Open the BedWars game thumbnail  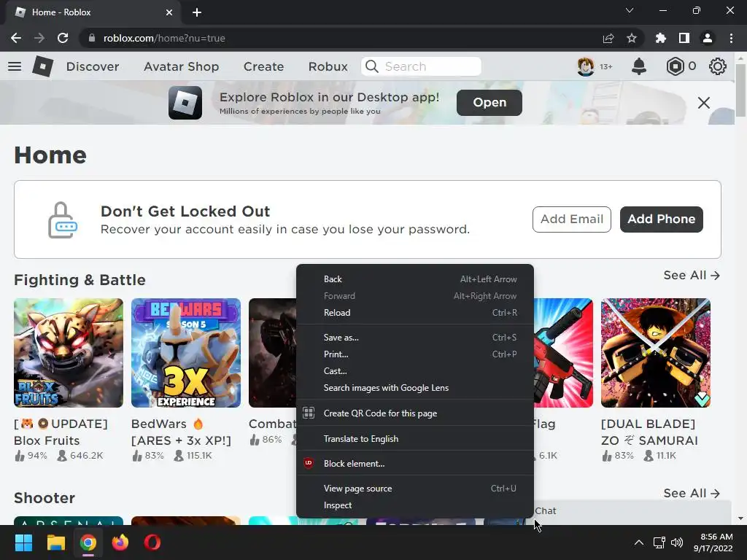pos(186,353)
